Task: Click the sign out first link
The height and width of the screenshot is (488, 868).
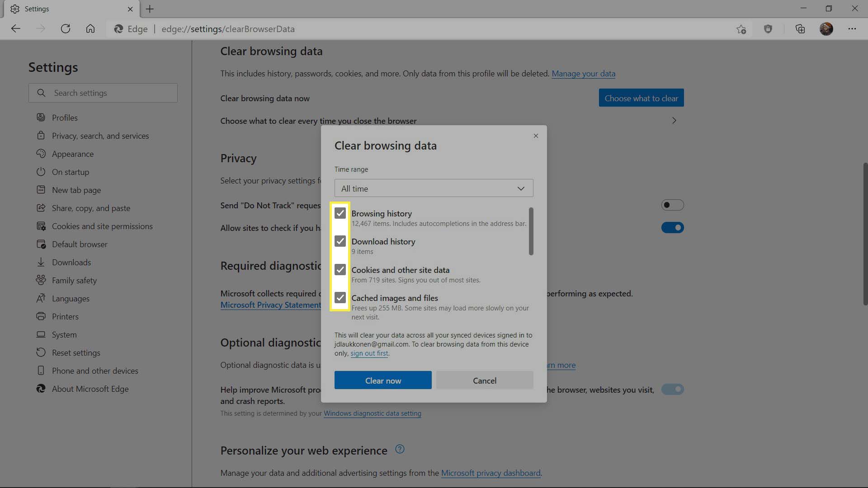Action: (369, 353)
